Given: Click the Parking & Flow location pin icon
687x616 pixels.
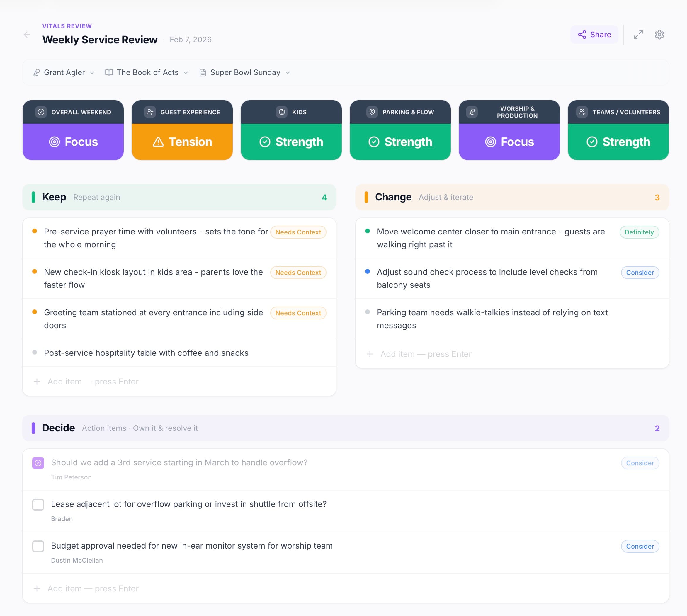Looking at the screenshot, I should coord(372,112).
